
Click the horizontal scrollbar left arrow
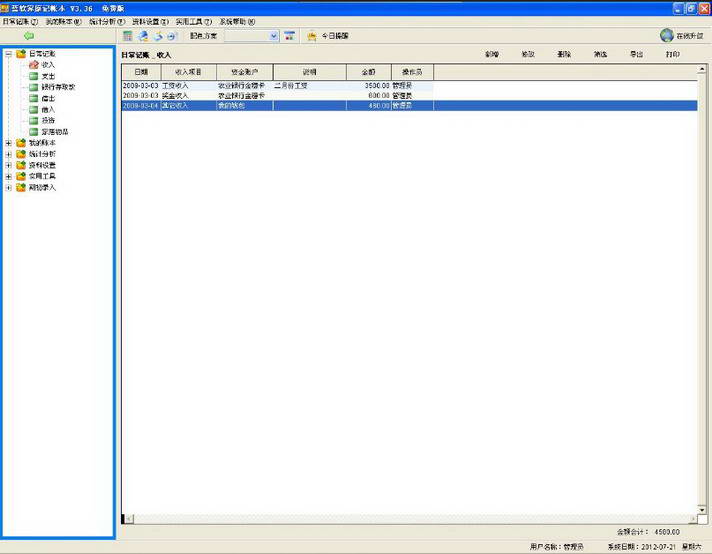(129, 519)
